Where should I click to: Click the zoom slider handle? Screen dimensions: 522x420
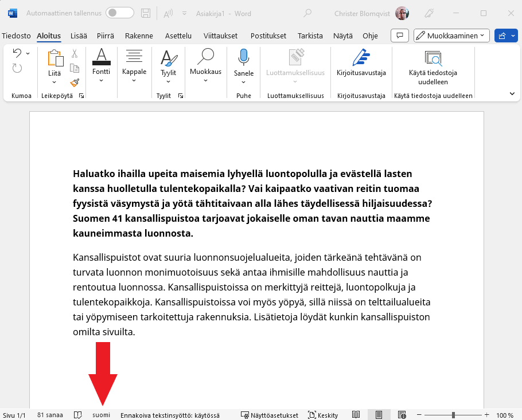(453, 415)
